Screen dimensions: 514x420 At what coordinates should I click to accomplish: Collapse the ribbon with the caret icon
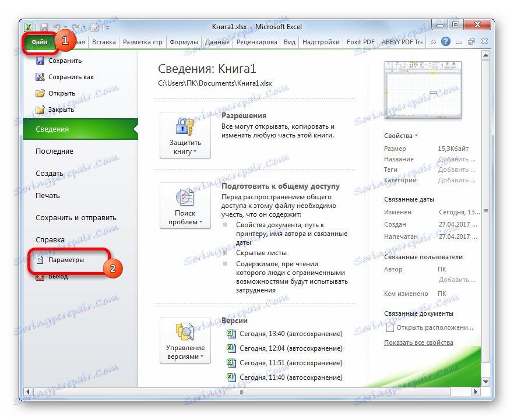[x=433, y=42]
